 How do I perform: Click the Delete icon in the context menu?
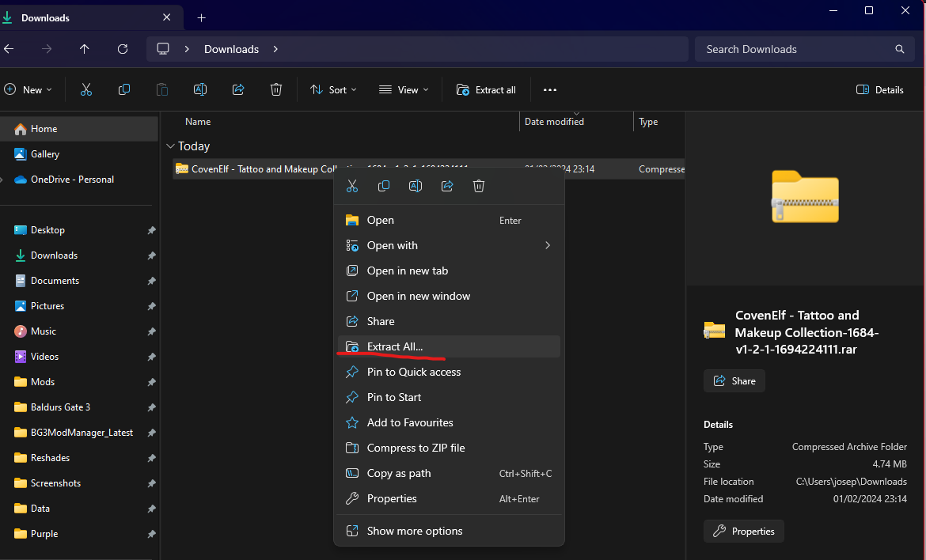479,186
